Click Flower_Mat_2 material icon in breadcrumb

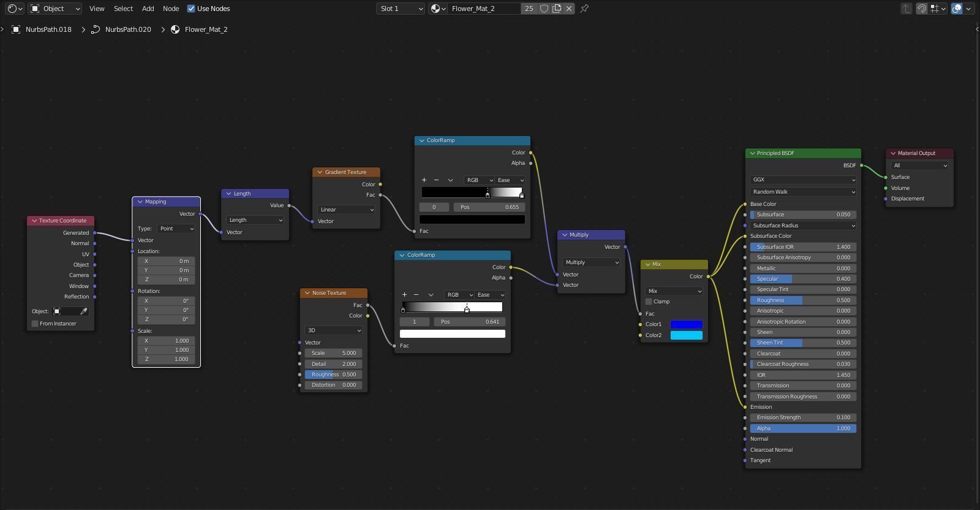(175, 29)
